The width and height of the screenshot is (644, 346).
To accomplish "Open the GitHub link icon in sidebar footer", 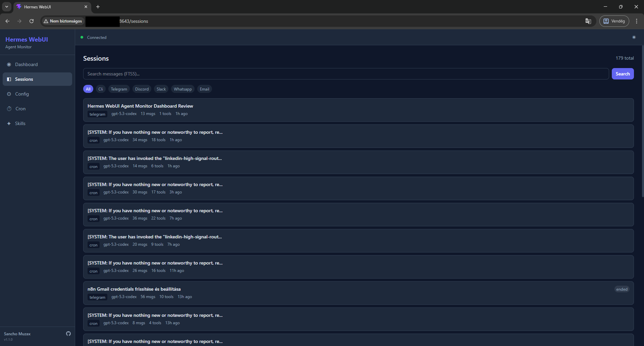I will coord(68,334).
